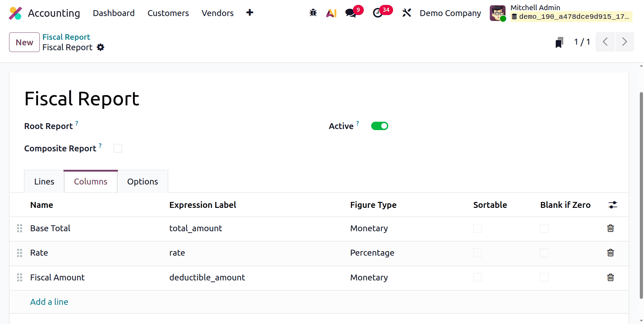Open Figure Type of Fiscal Amount row
The width and height of the screenshot is (644, 324).
(369, 277)
